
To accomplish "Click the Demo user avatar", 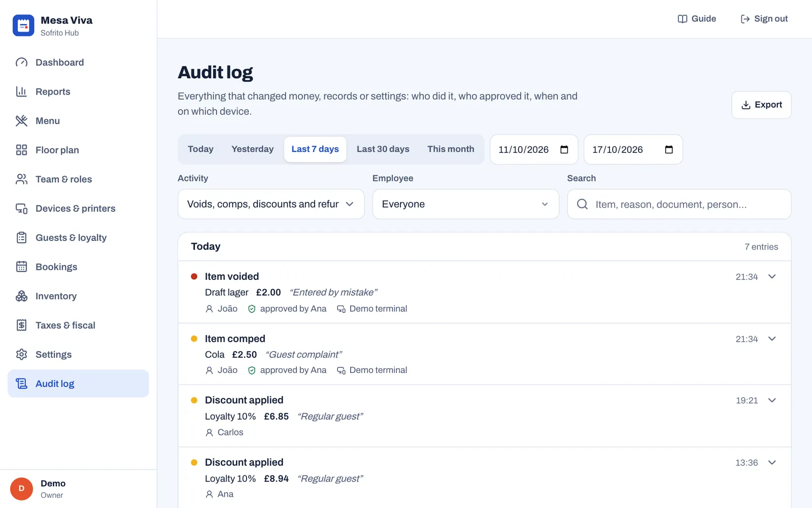I will [21, 489].
